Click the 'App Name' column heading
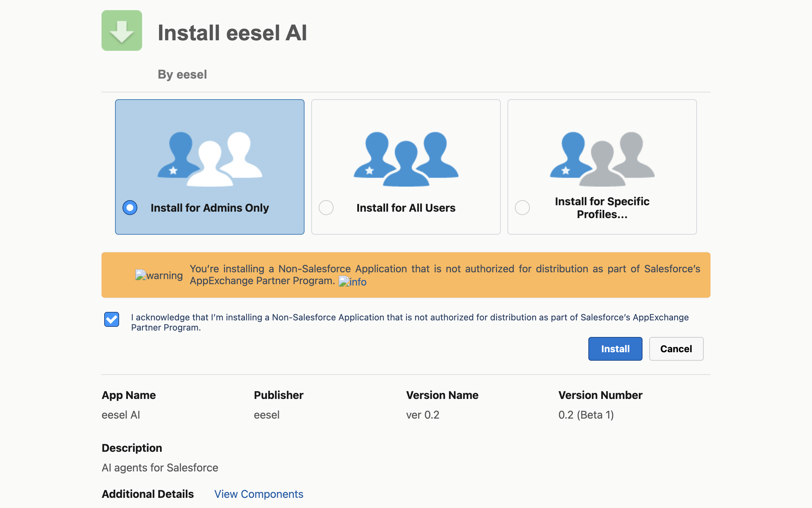Screen dimensions: 812x508 coord(129,395)
